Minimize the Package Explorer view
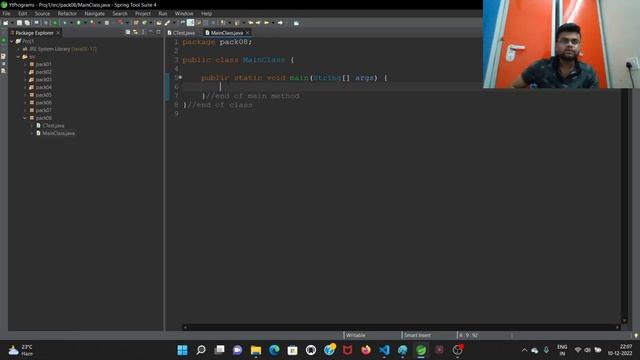The image size is (640, 360). coord(151,32)
